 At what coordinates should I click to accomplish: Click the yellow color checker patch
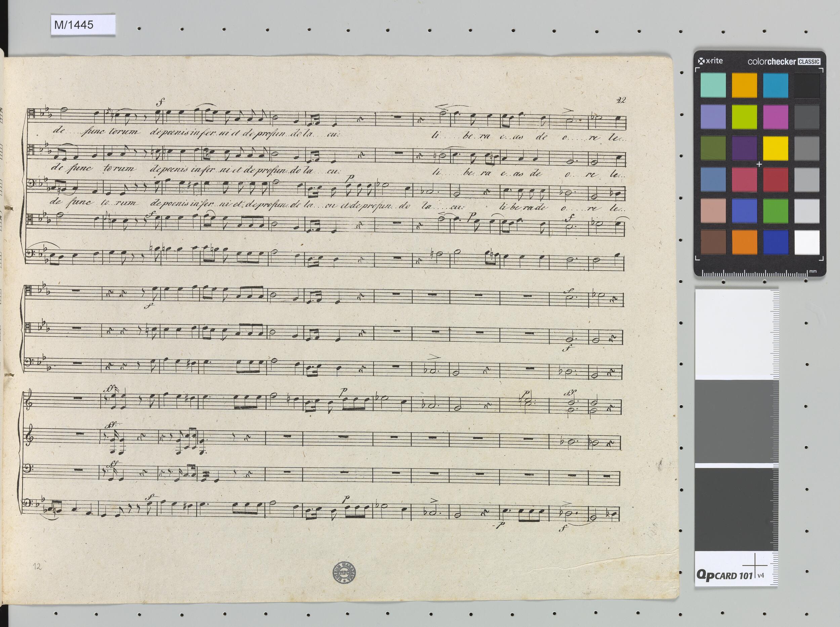click(775, 148)
